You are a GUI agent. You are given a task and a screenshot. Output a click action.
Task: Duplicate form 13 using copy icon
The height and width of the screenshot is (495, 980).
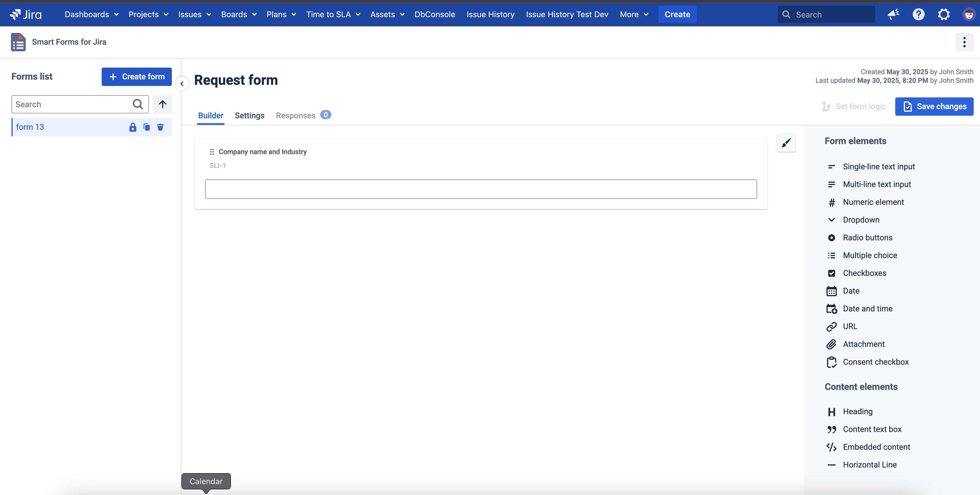(146, 127)
